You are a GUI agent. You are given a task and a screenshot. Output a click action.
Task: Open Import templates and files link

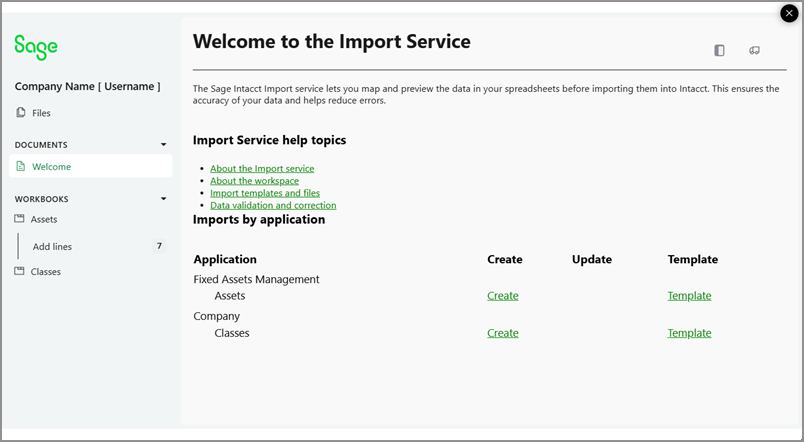click(x=264, y=193)
